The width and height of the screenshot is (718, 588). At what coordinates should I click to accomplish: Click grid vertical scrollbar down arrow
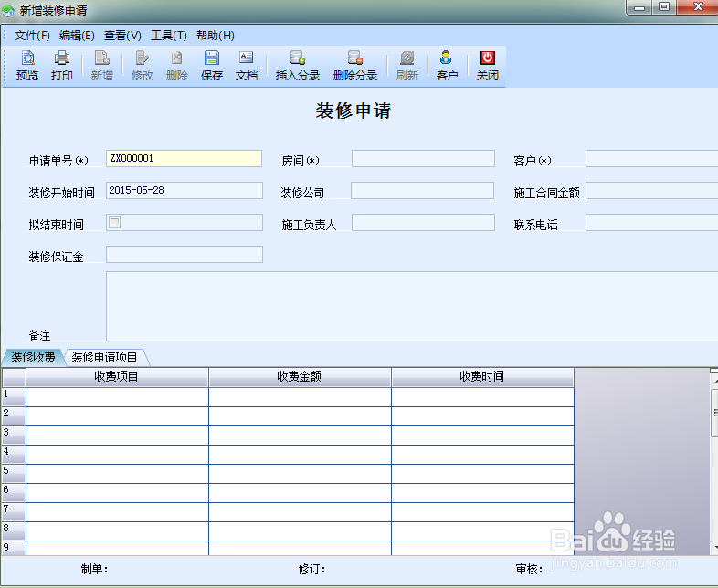(x=714, y=547)
